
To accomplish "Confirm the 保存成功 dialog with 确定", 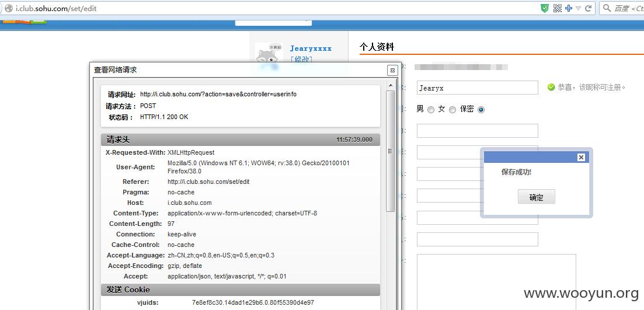I will pos(537,197).
